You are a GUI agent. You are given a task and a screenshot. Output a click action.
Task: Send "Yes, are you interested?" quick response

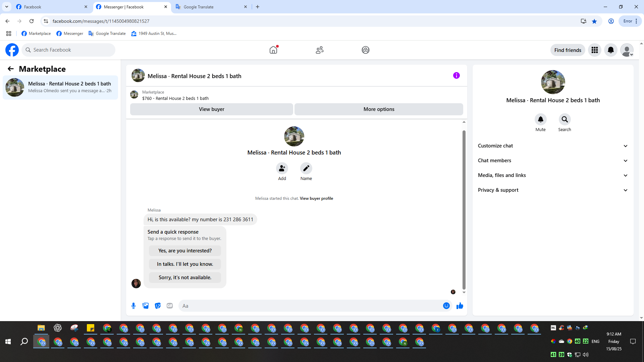click(185, 251)
